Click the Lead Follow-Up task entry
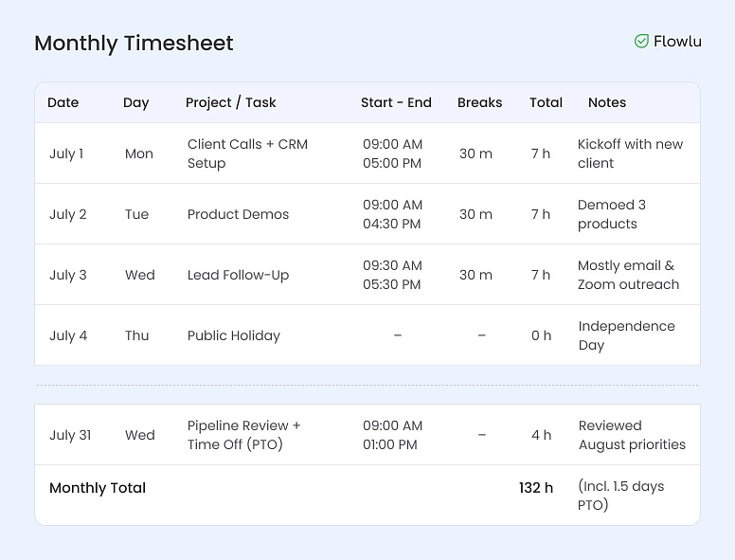The image size is (735, 560). point(238,275)
